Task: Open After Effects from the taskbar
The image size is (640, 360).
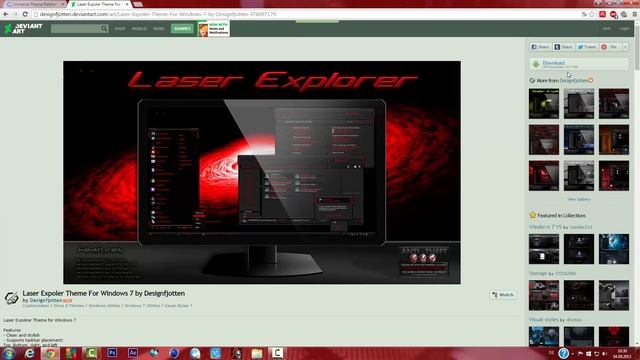Action: coord(133,353)
